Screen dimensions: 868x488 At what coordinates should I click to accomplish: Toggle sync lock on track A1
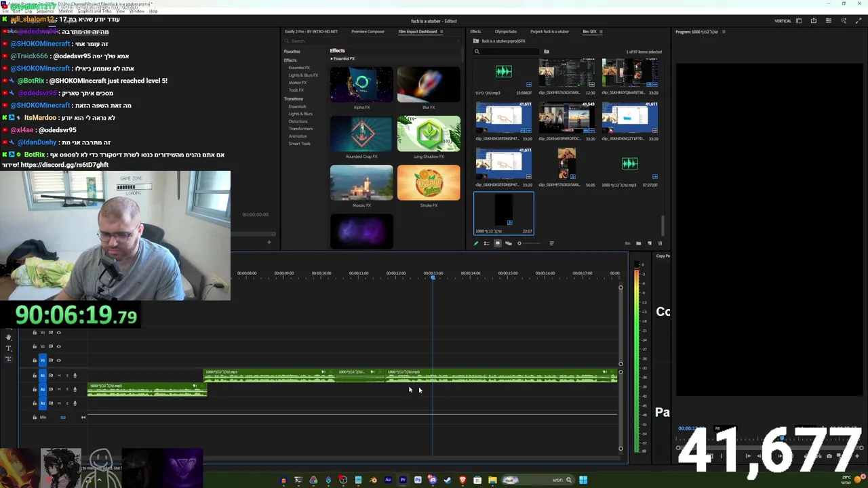pos(51,375)
